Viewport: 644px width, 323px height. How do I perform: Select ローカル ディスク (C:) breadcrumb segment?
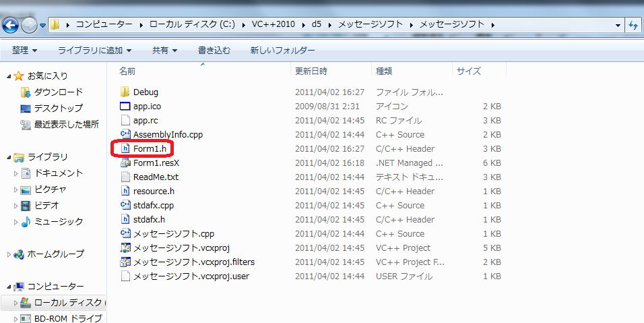pos(192,24)
